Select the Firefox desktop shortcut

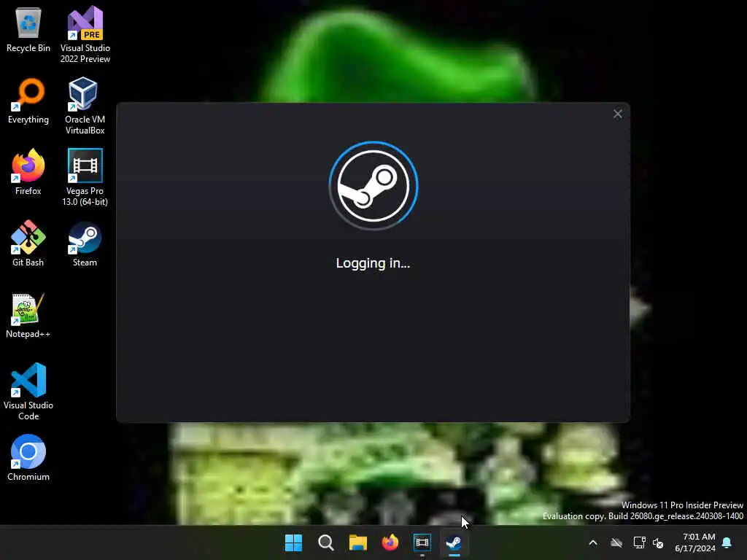pos(28,172)
